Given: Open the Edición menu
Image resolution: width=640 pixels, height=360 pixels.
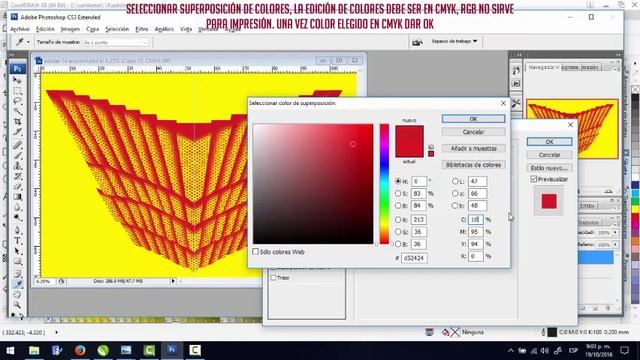Looking at the screenshot, I should click(45, 29).
